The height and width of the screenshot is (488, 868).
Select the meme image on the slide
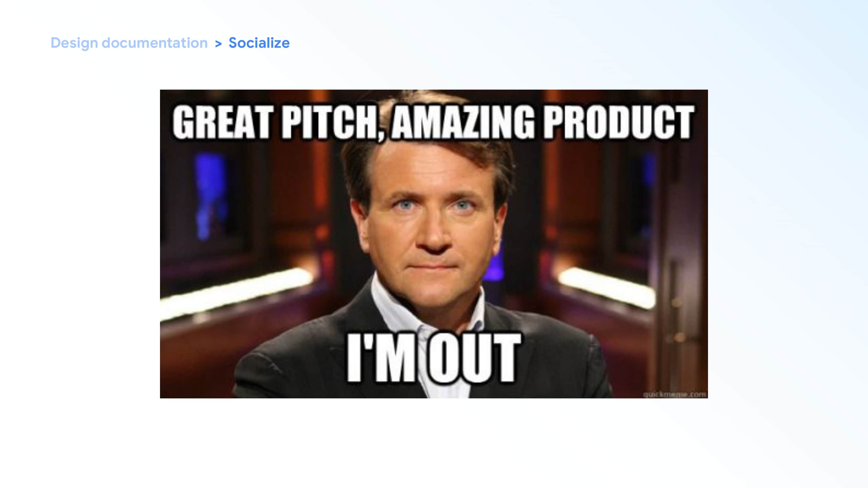[434, 244]
